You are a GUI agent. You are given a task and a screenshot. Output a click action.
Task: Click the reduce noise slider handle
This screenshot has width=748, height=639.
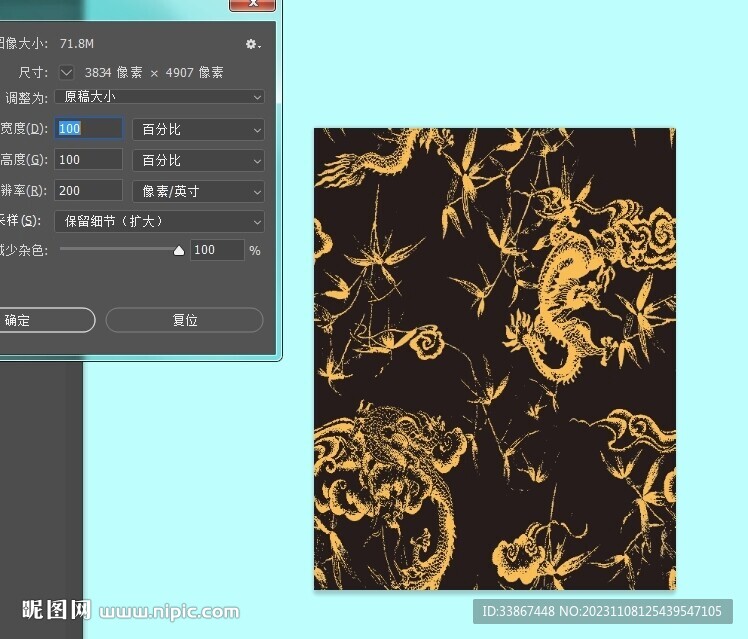pos(179,250)
